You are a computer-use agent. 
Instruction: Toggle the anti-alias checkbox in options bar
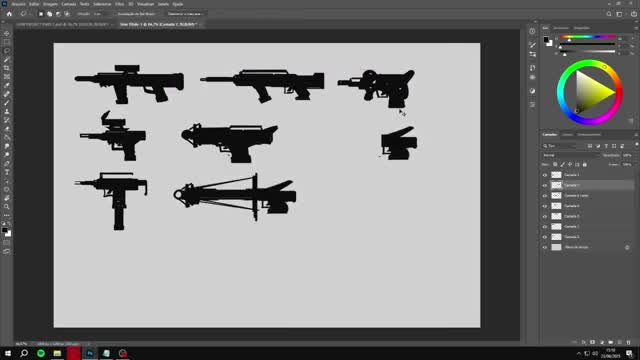pyautogui.click(x=115, y=14)
